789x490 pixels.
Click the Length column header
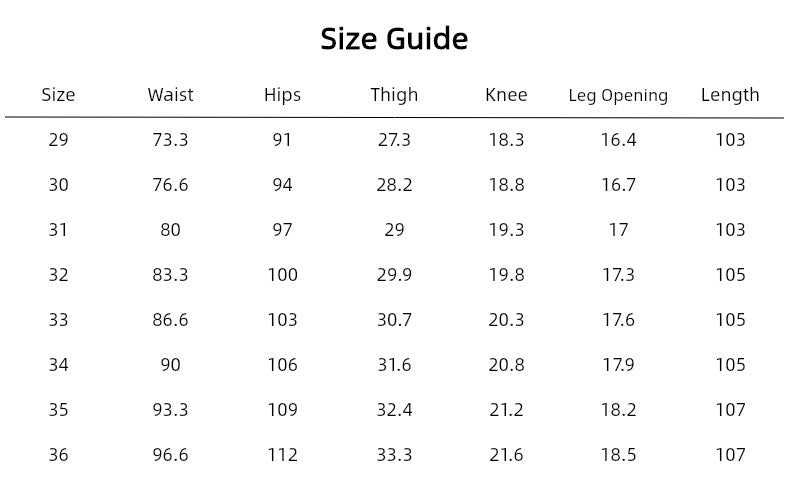(730, 95)
